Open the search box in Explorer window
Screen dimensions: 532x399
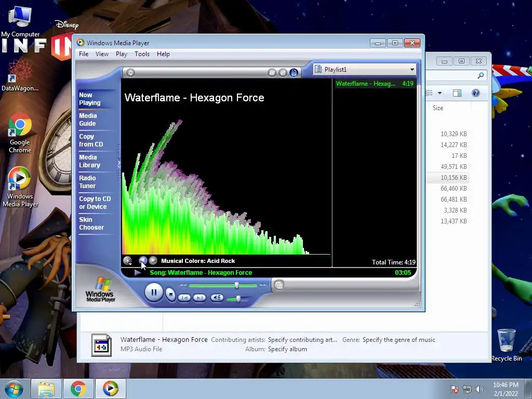click(456, 75)
